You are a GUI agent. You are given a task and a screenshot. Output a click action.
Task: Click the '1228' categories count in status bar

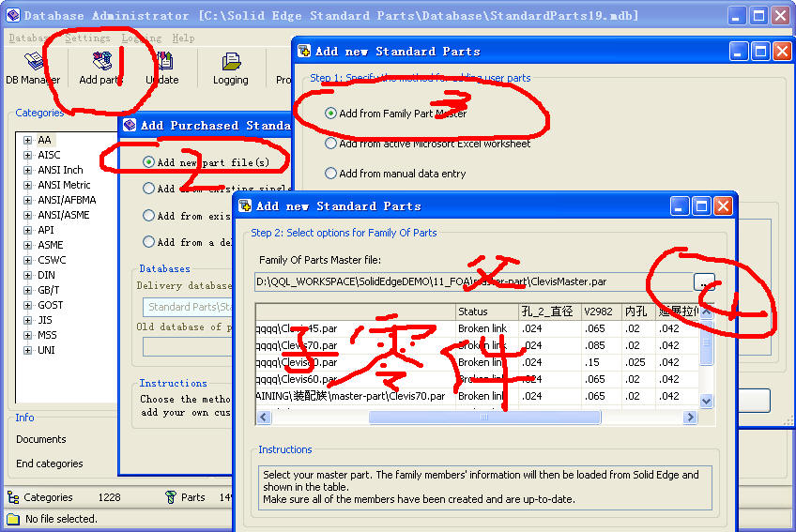click(x=109, y=497)
